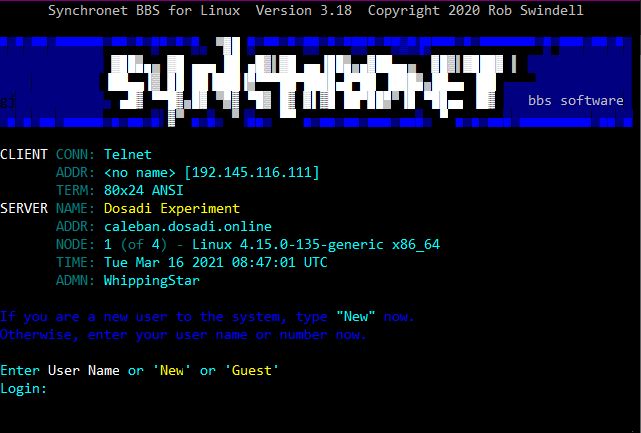Image resolution: width=641 pixels, height=433 pixels.
Task: Click the 'NODE:' field label
Action: pos(75,245)
